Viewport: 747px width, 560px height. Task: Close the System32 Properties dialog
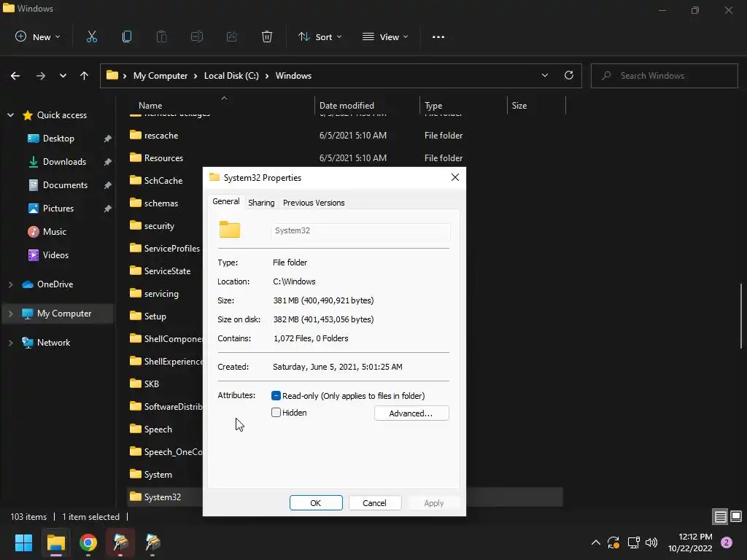[x=455, y=178]
